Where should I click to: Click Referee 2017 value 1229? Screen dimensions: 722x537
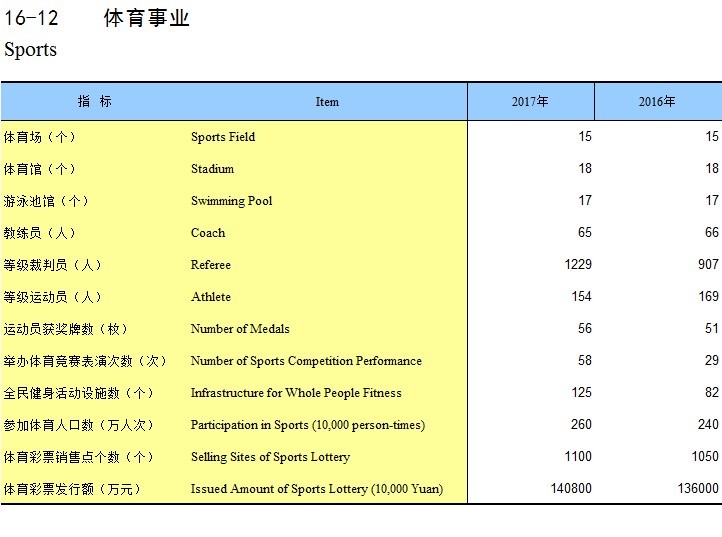tap(577, 265)
